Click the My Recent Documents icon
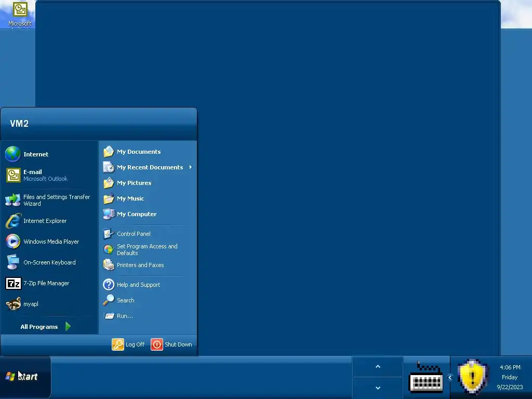 pyautogui.click(x=109, y=167)
